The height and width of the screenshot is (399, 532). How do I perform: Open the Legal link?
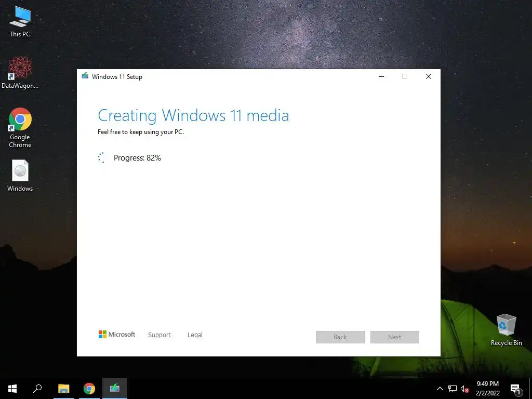point(195,335)
